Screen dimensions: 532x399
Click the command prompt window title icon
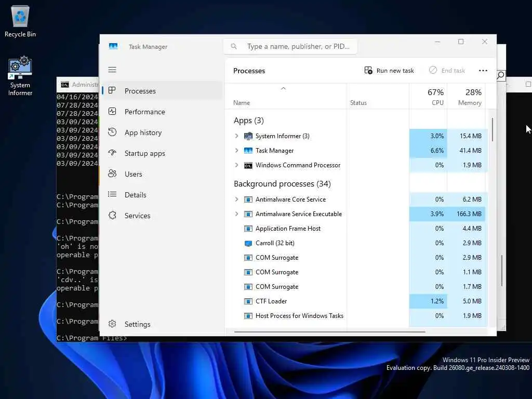point(65,85)
